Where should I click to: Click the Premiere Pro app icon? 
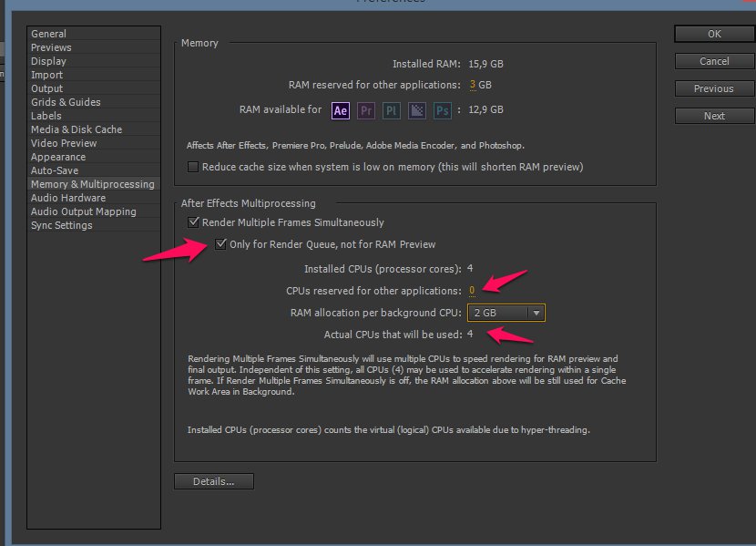tap(366, 110)
